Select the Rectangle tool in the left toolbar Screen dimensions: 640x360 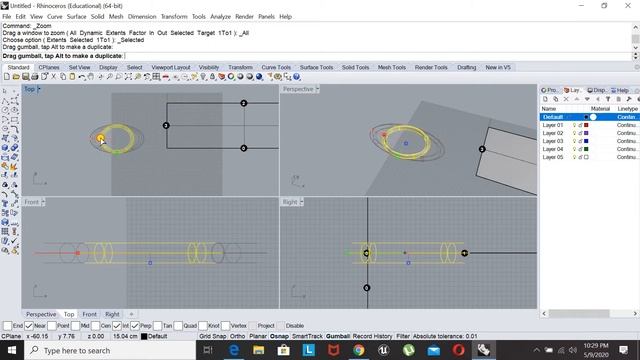[14, 120]
